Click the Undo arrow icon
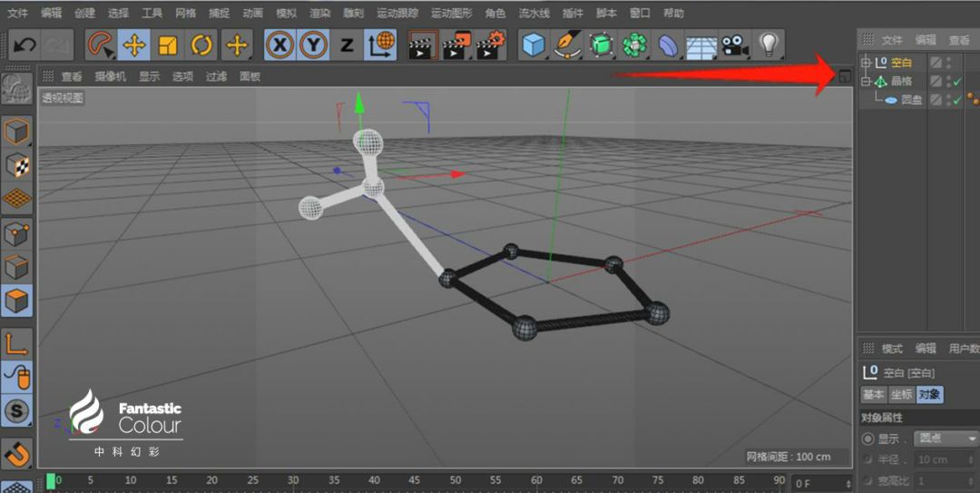980x493 pixels. point(24,45)
